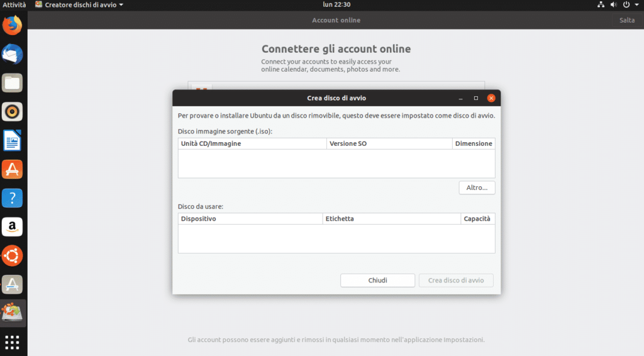Image resolution: width=644 pixels, height=356 pixels.
Task: Open Rhythmbox music player in dock
Action: tap(13, 112)
